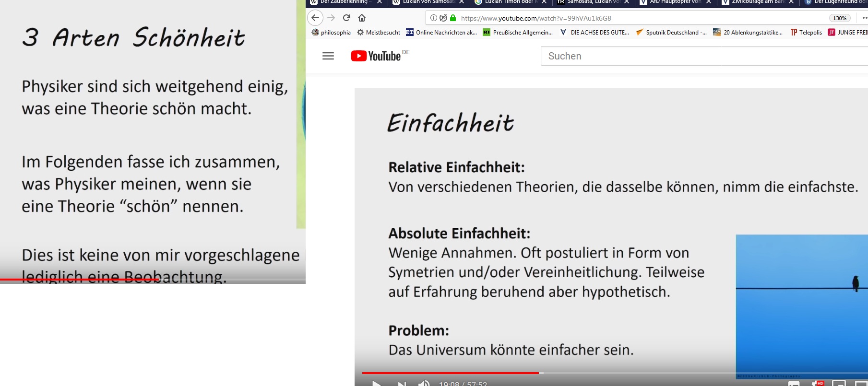
Task: Open the YouTube hamburger guide menu
Action: pyautogui.click(x=328, y=56)
